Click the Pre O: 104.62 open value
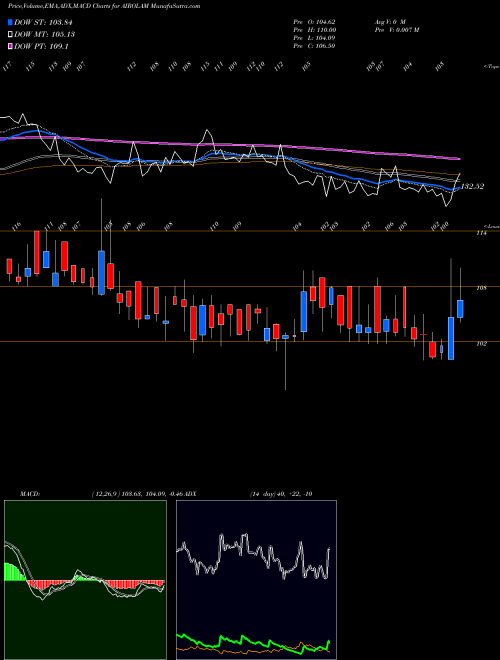 click(314, 22)
